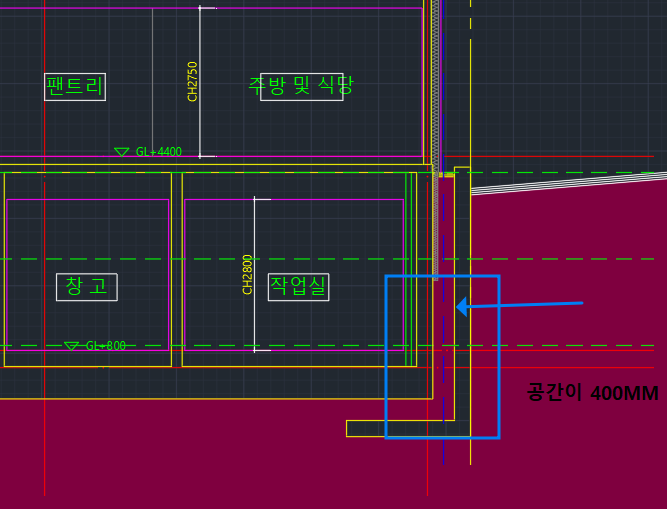
Task: Click the 창 고 room label
Action: pos(86,286)
